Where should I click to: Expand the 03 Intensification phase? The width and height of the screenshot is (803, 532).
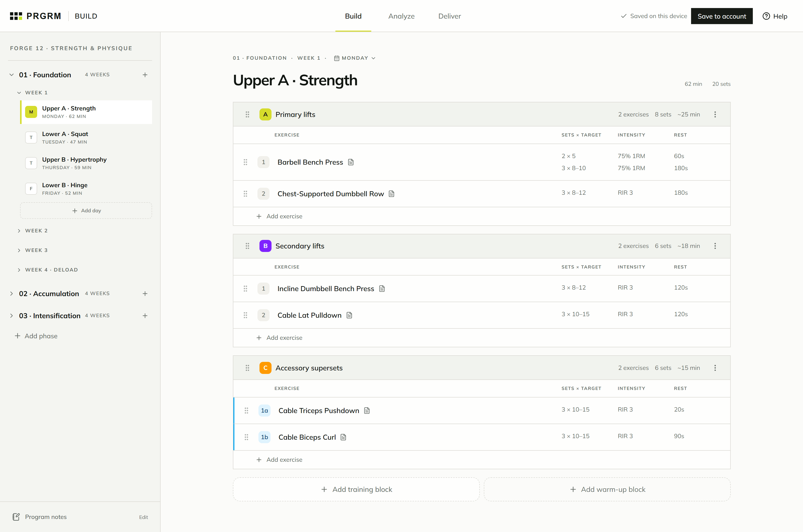(x=12, y=315)
